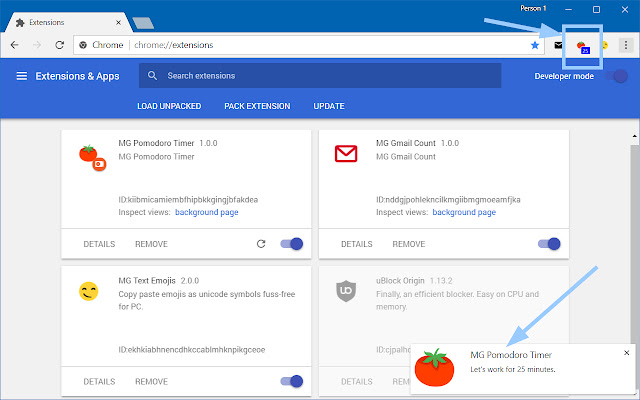Click PACK EXTENSION
This screenshot has height=400, width=640.
click(257, 106)
